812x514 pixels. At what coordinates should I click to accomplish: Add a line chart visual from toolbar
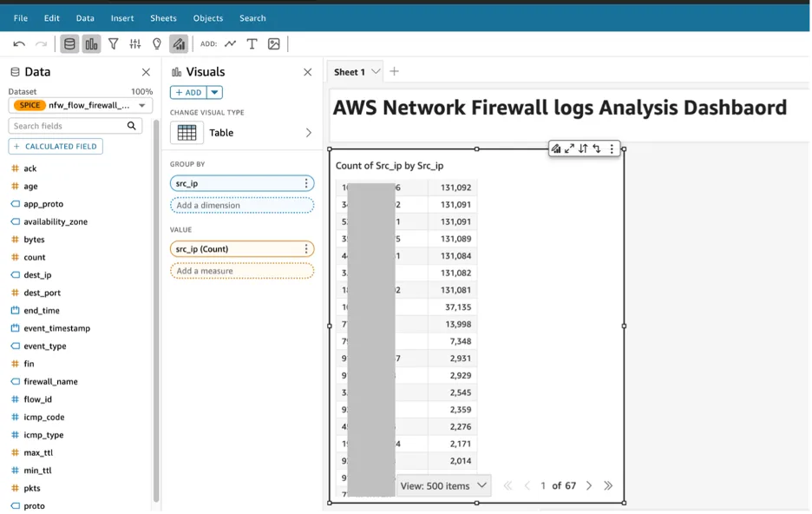pos(231,44)
